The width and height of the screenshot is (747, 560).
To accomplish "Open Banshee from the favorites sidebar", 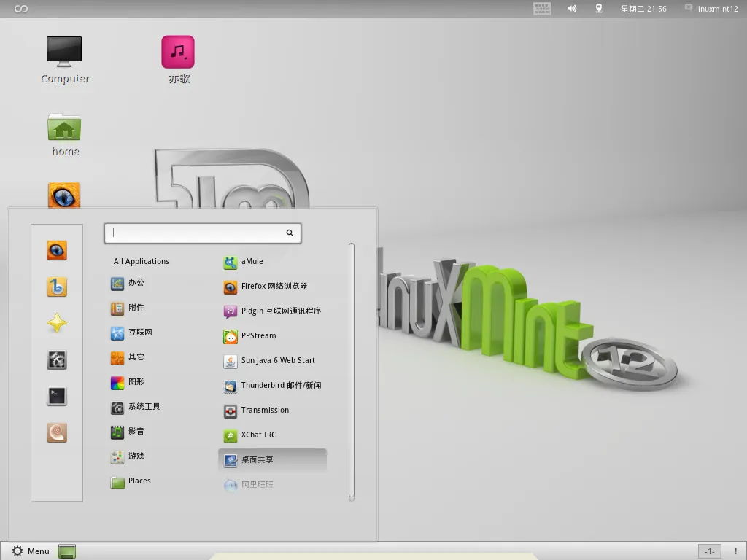I will [57, 287].
